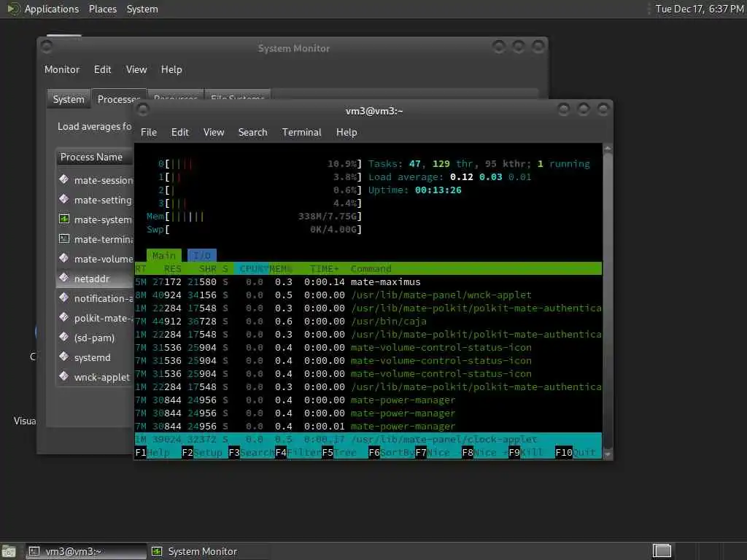This screenshot has width=747, height=560.
Task: Sort htop by MEM% column header
Action: pos(281,268)
